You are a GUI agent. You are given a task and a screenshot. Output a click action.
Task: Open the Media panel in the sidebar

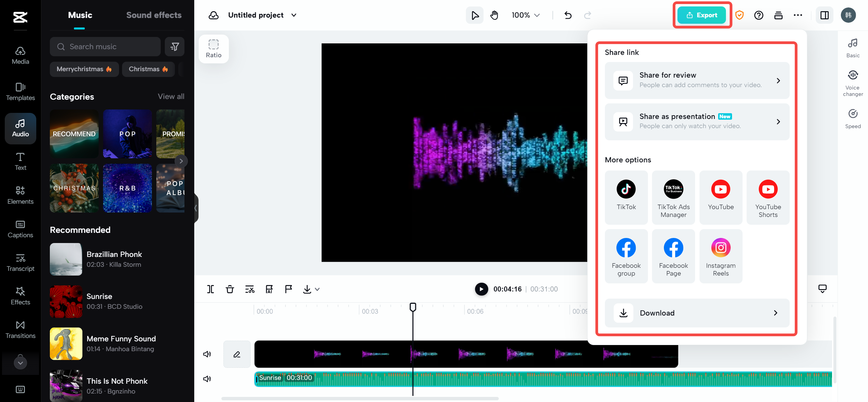20,55
